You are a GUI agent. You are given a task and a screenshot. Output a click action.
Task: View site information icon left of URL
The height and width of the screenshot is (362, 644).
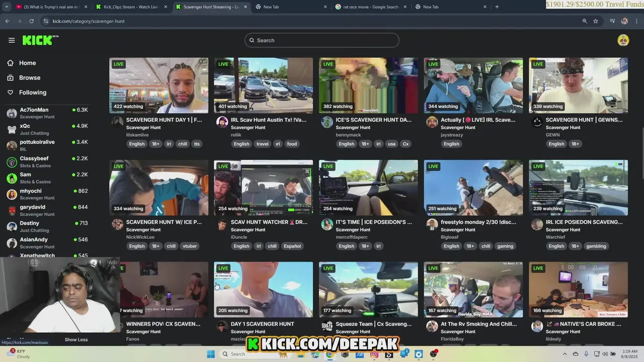46,21
